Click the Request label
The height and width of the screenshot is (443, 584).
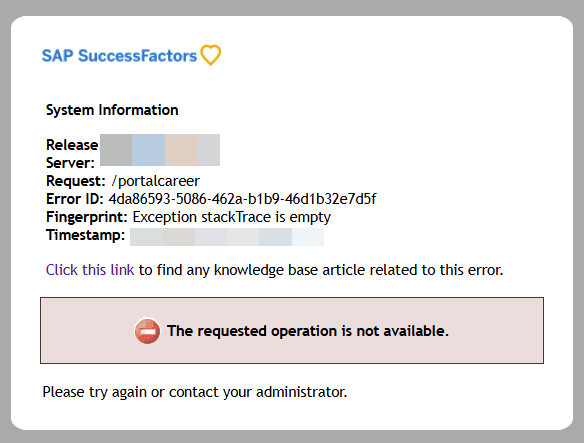[x=76, y=181]
